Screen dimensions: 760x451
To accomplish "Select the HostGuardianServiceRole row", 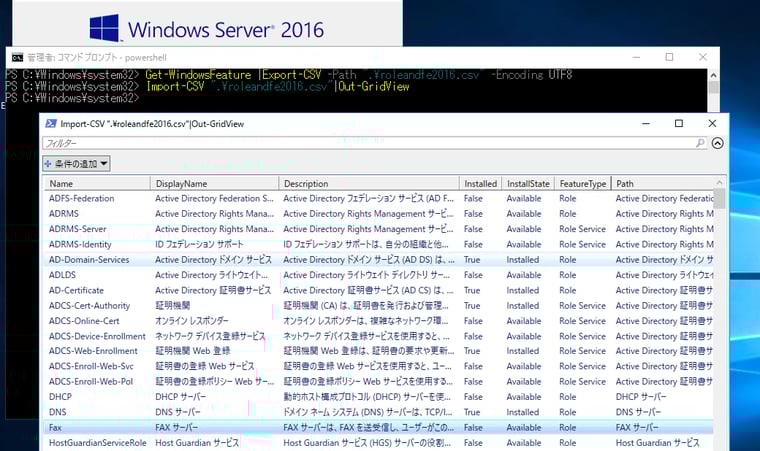I will tap(97, 443).
